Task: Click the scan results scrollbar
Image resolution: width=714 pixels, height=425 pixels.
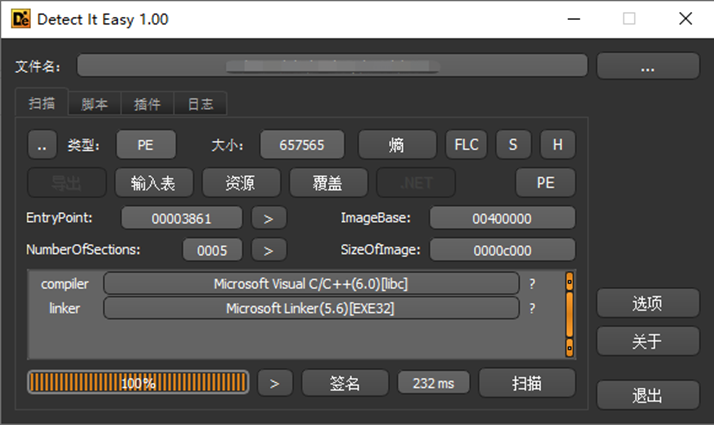Action: [570, 314]
